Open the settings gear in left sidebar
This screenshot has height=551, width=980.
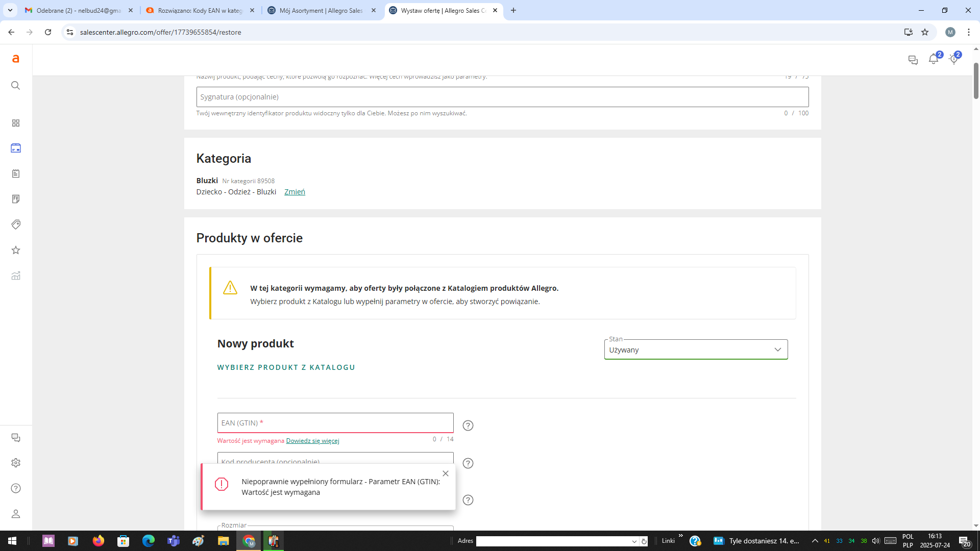tap(16, 463)
